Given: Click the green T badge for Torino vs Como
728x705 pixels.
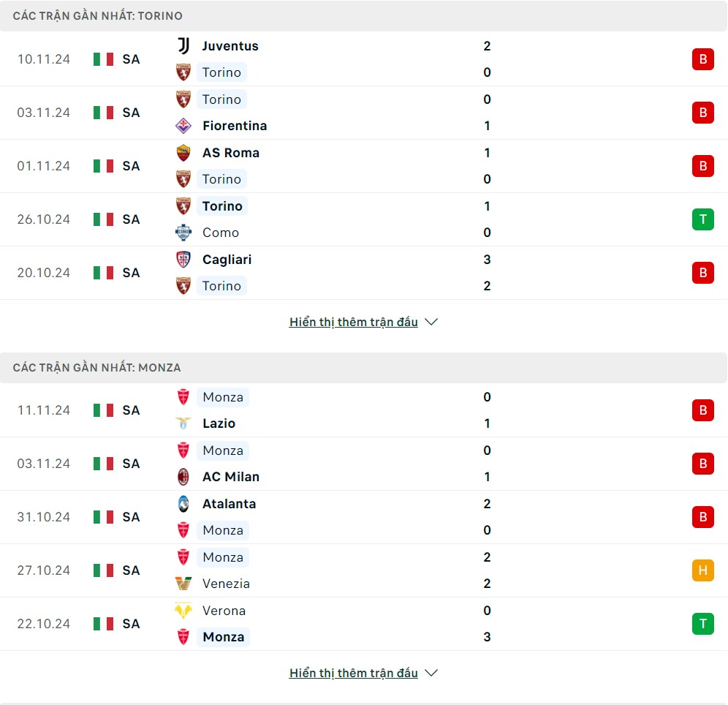Looking at the screenshot, I should [x=702, y=219].
